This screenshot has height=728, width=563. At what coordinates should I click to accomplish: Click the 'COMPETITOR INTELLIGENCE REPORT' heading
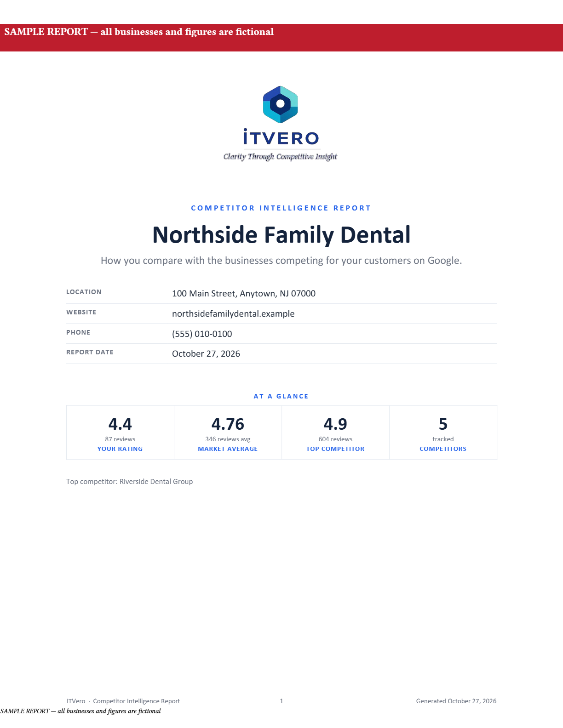(x=281, y=208)
